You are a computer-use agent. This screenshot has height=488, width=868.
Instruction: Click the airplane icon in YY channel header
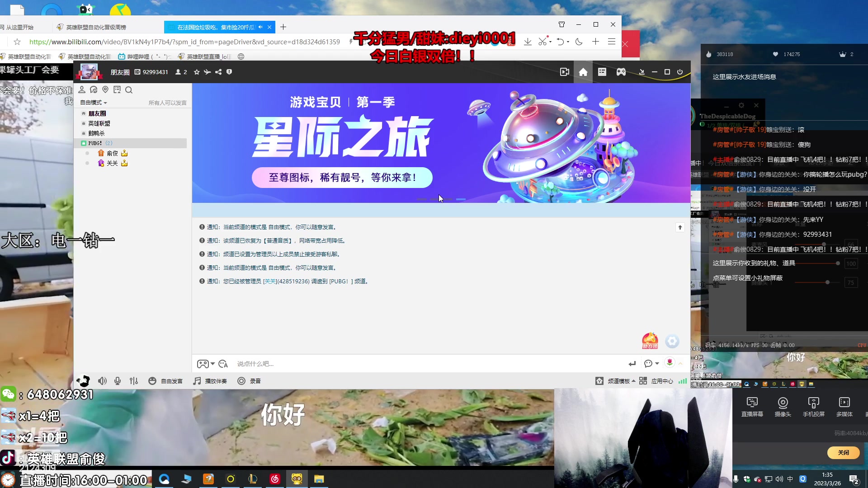point(208,72)
